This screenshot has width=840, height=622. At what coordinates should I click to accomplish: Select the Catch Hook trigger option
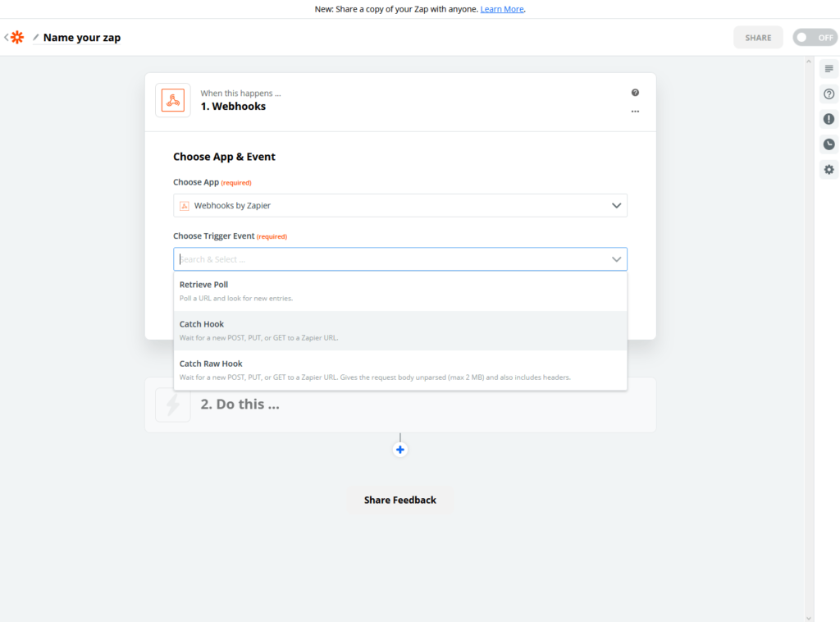click(400, 331)
